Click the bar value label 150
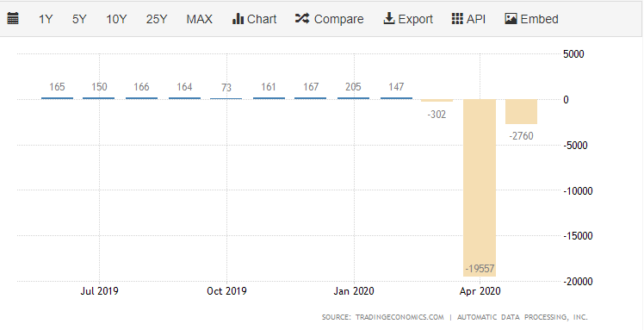 [x=99, y=87]
